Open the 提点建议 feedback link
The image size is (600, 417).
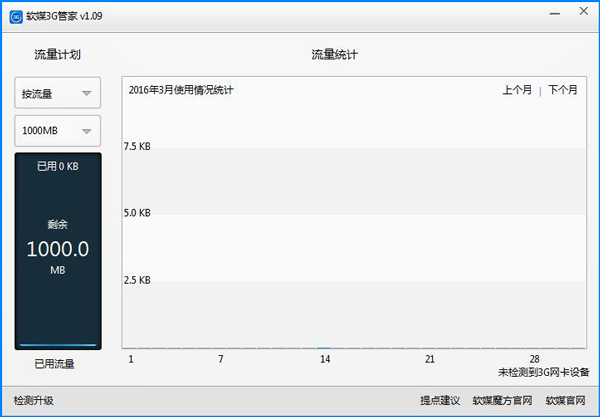click(440, 401)
